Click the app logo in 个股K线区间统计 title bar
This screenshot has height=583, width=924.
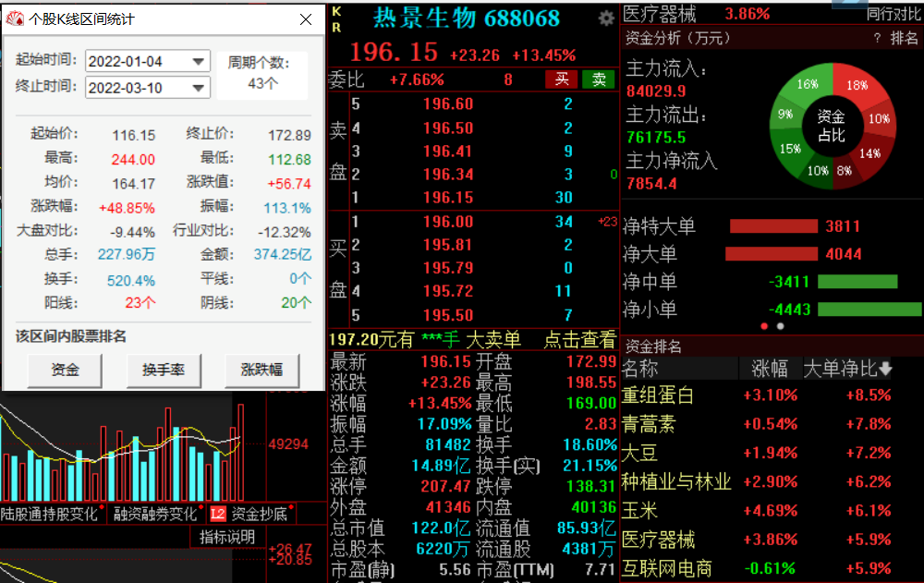(15, 18)
